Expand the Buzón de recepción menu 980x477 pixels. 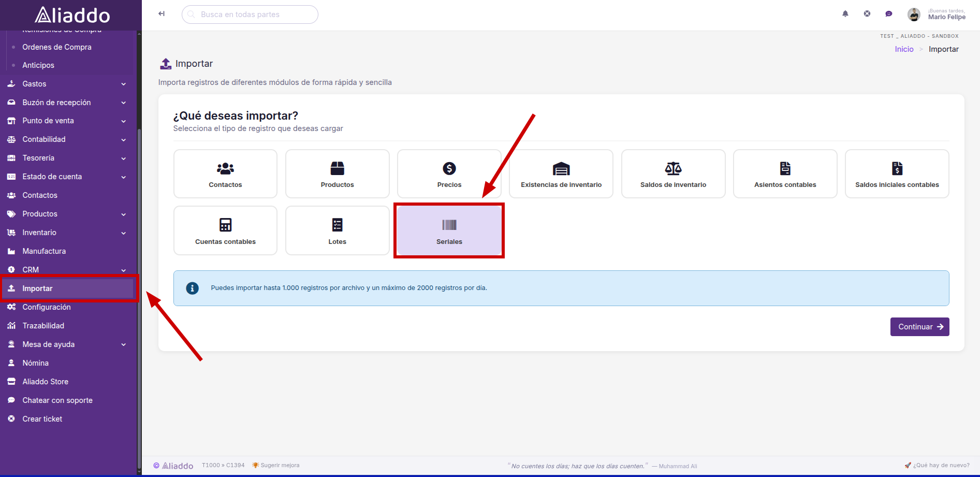point(67,103)
